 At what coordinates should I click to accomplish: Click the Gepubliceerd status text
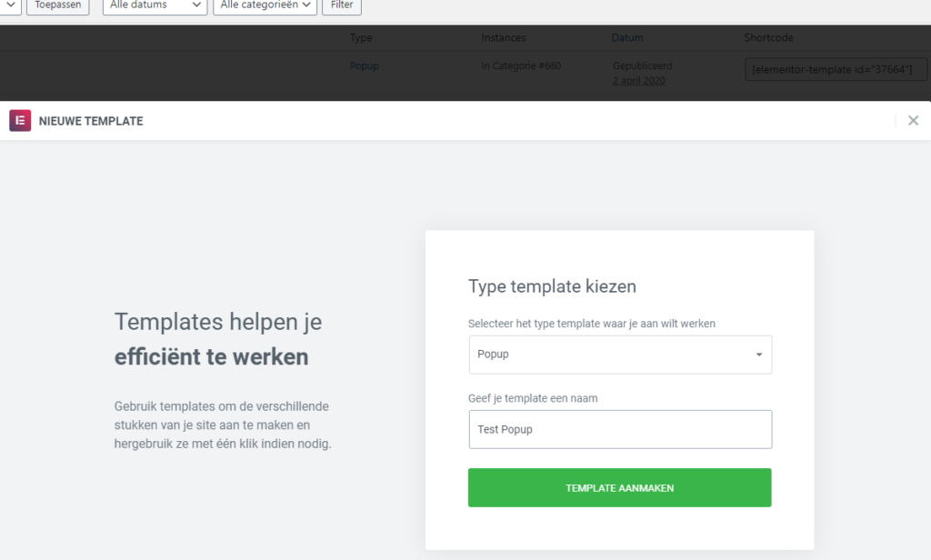(x=643, y=66)
